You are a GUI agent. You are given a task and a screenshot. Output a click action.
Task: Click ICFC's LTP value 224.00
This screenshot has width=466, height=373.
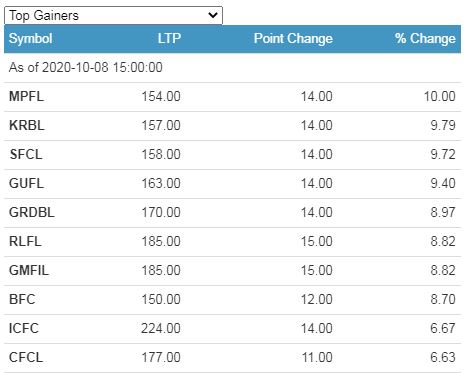[x=161, y=328]
